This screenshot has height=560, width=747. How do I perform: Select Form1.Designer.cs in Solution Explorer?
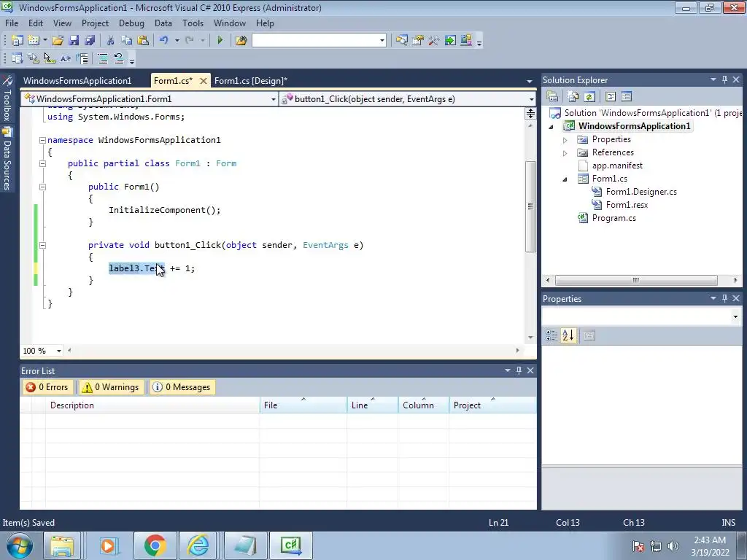(641, 192)
